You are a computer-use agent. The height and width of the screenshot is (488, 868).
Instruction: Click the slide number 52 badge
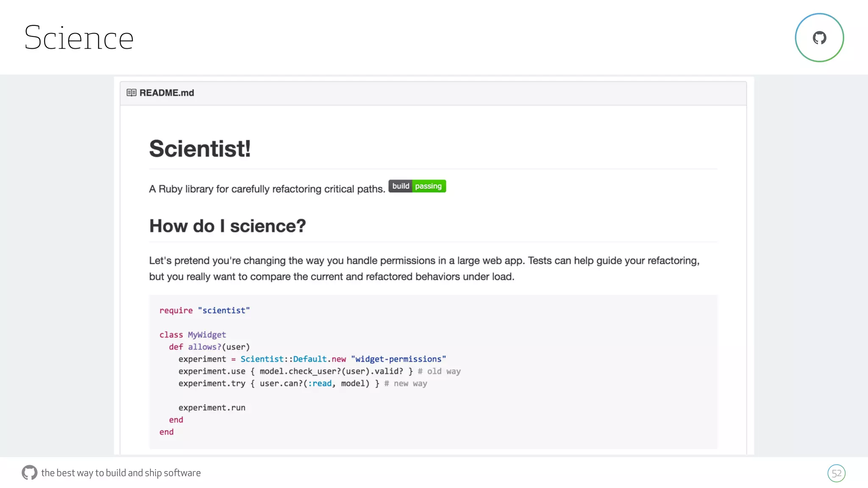coord(836,473)
